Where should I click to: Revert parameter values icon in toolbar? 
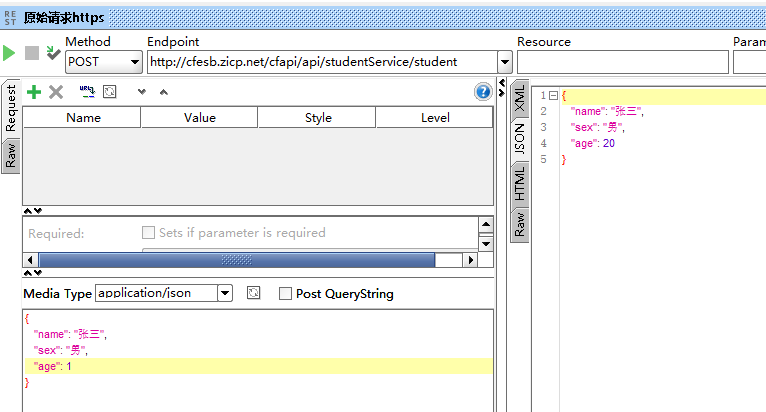coord(109,92)
